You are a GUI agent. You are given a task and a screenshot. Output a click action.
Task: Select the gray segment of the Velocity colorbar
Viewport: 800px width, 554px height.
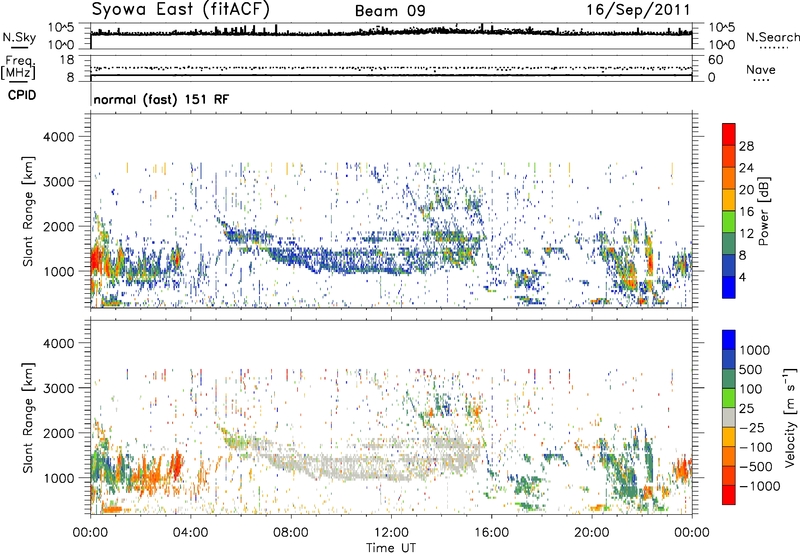(729, 418)
